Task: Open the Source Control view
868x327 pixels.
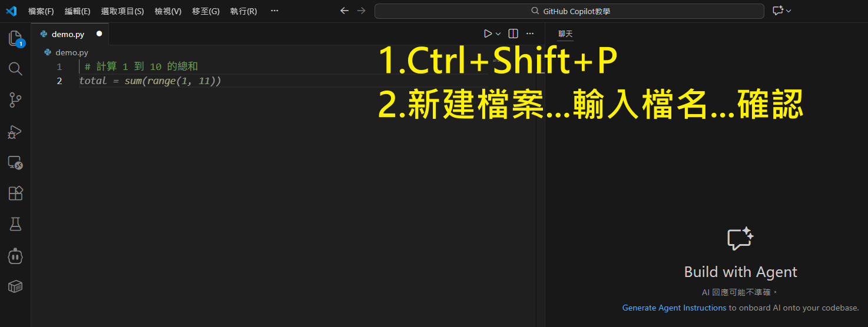Action: 15,100
